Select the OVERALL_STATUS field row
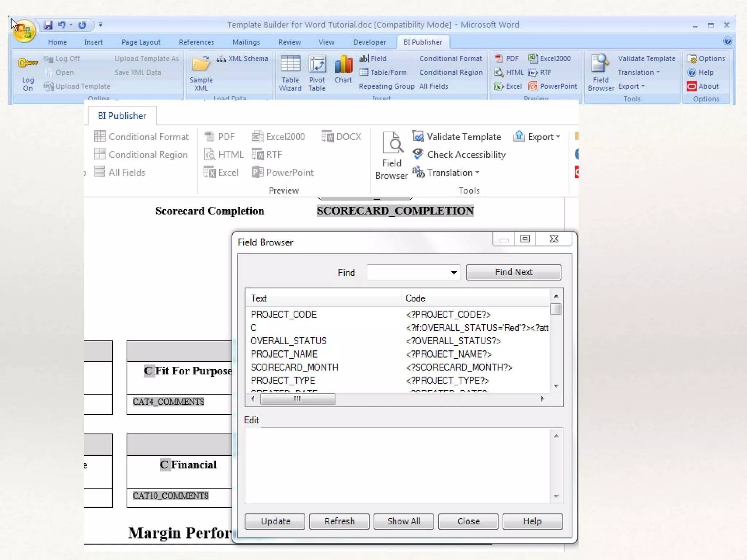This screenshot has height=560, width=747. pyautogui.click(x=288, y=341)
